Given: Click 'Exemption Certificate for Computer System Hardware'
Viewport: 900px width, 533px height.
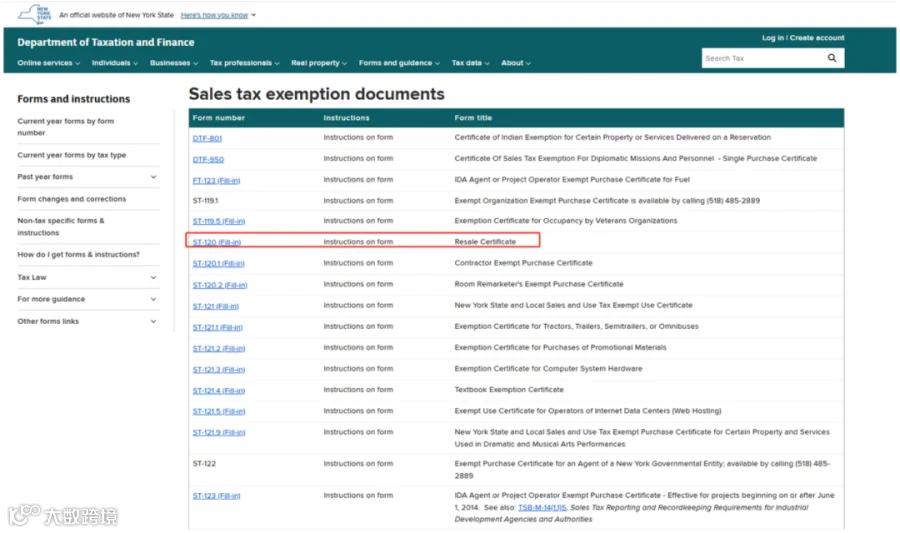Looking at the screenshot, I should point(548,368).
